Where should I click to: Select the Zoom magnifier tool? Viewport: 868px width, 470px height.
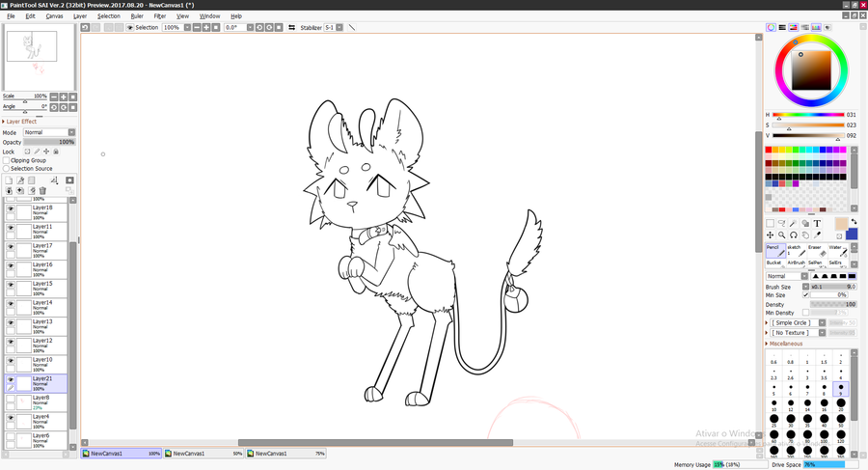click(x=781, y=235)
